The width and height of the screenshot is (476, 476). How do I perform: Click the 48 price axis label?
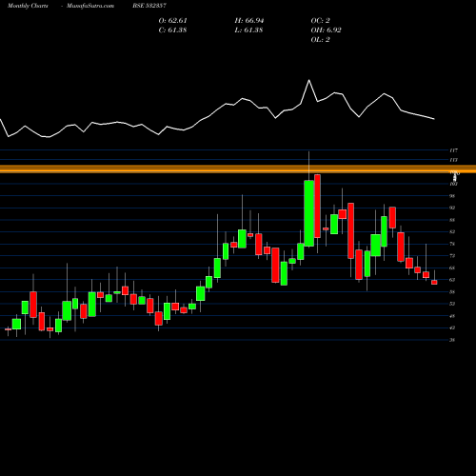452,316
